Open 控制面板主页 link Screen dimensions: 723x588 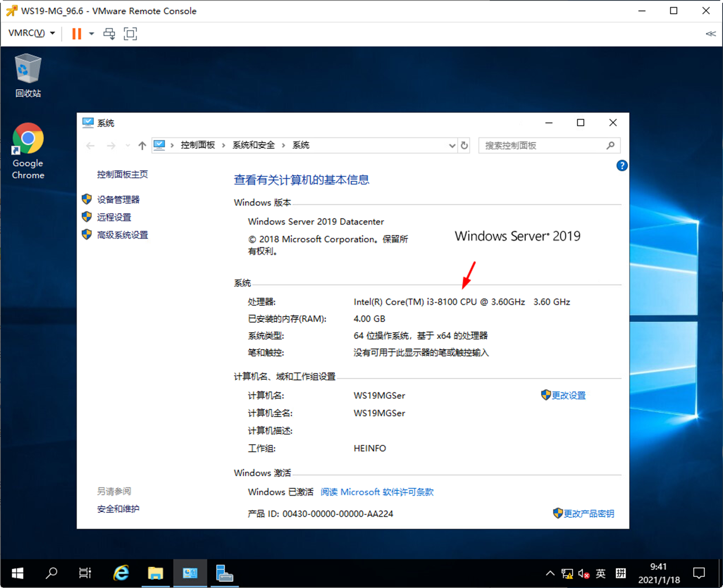click(122, 175)
